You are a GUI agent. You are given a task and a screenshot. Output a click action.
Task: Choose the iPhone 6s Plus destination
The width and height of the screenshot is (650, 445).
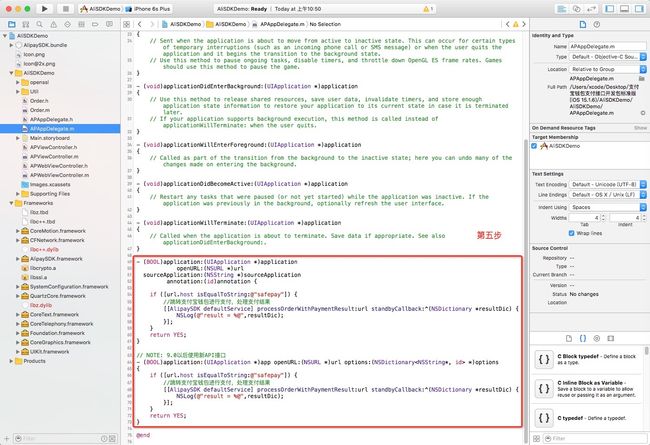pos(149,9)
